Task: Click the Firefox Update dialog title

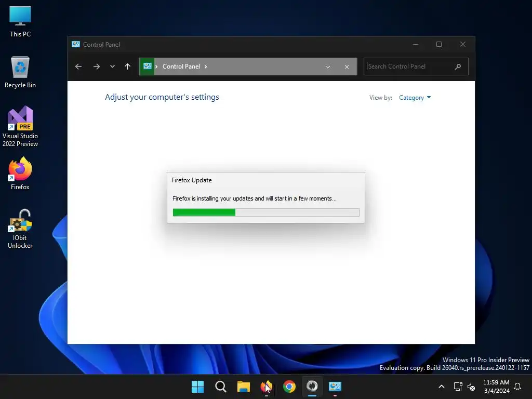Action: point(191,180)
